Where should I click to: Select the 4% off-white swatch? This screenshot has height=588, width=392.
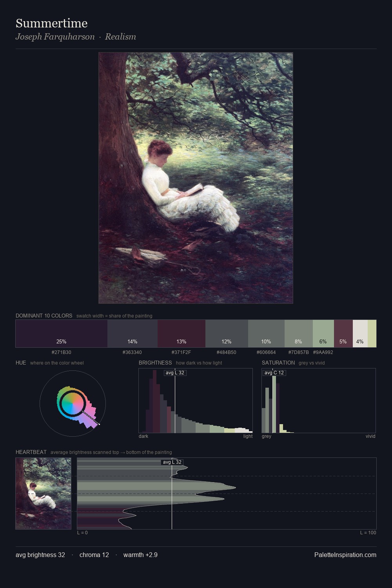coord(360,334)
